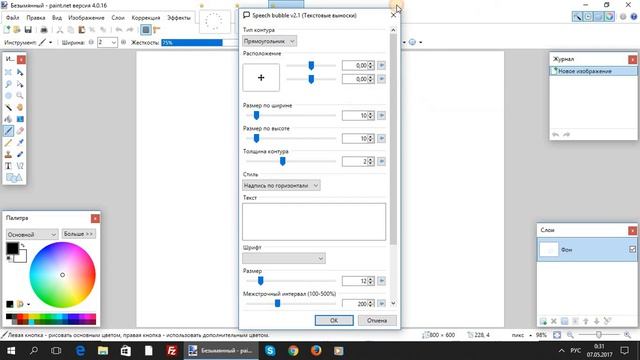640x360 pixels.
Task: Toggle visibility checkbox of Фон layer
Action: click(x=632, y=249)
